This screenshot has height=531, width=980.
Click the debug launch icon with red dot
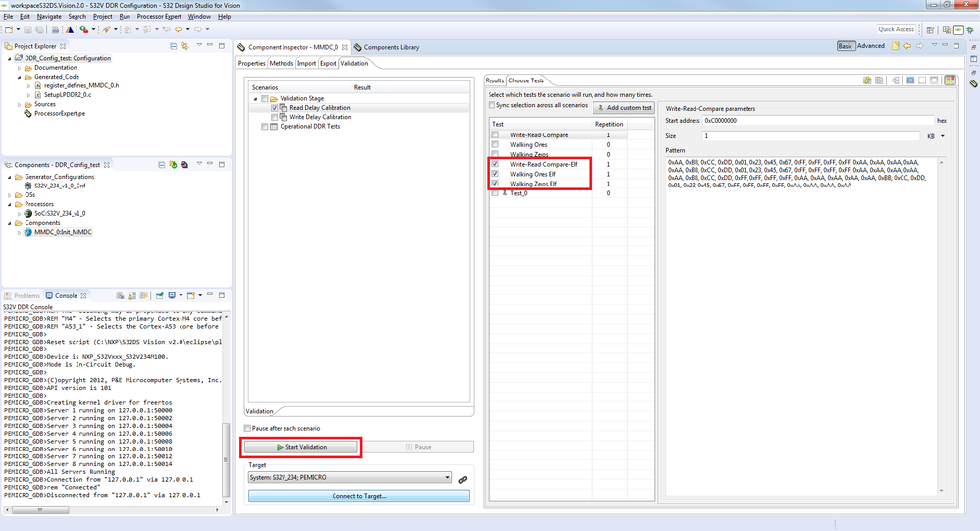83,29
